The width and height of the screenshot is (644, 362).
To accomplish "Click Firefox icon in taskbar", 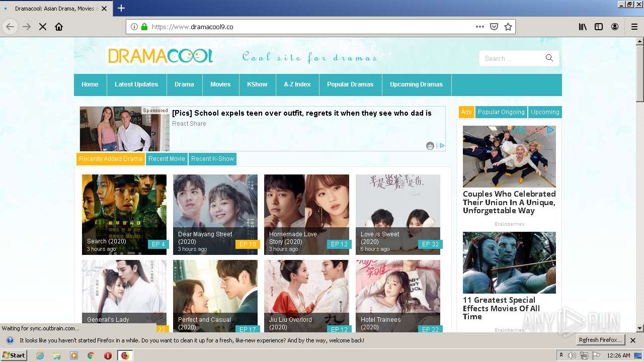I will coord(125,355).
